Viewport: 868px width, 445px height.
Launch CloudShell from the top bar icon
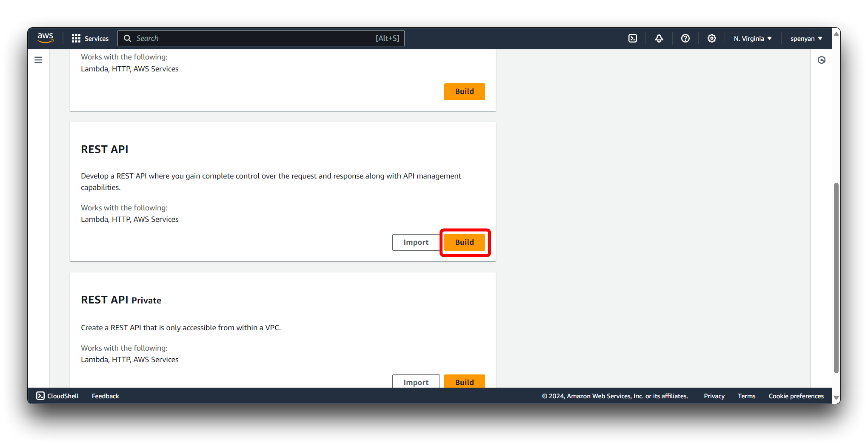click(633, 38)
